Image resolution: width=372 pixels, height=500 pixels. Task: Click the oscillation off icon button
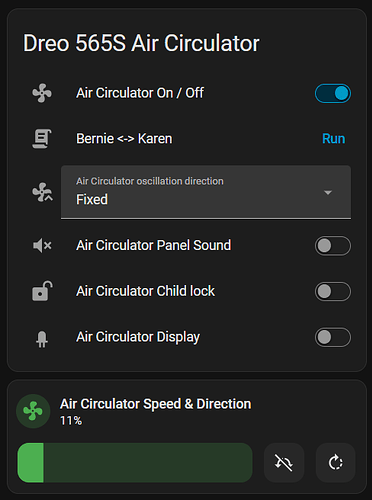[284, 463]
